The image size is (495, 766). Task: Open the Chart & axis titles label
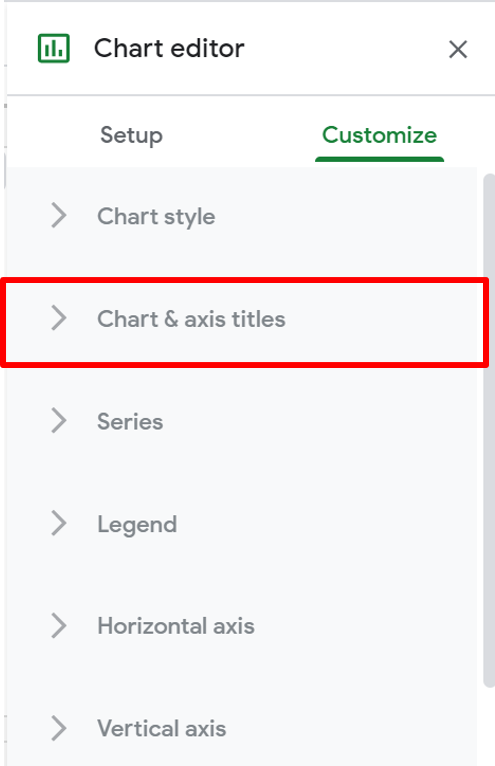tap(191, 319)
